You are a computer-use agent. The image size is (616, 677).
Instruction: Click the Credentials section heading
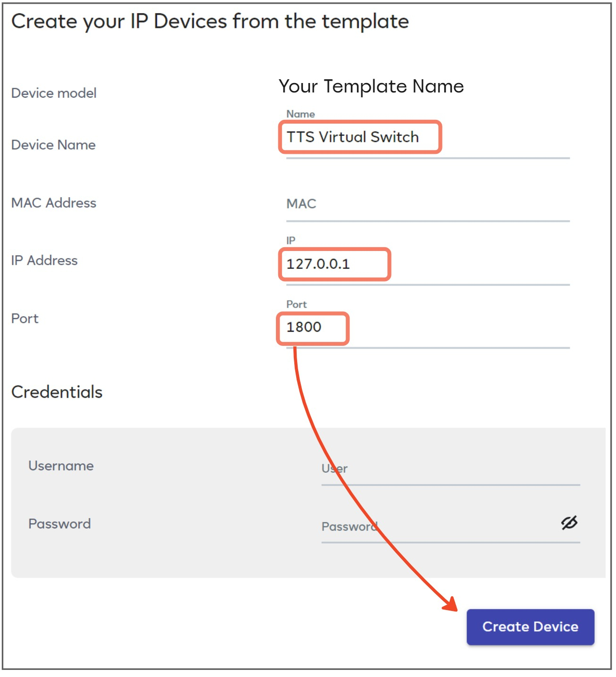pos(57,392)
